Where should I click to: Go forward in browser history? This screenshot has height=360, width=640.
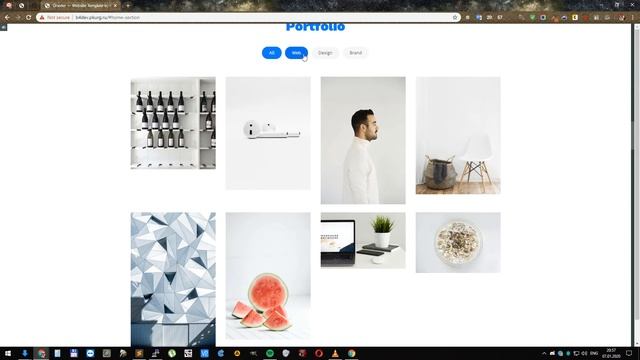[x=18, y=18]
